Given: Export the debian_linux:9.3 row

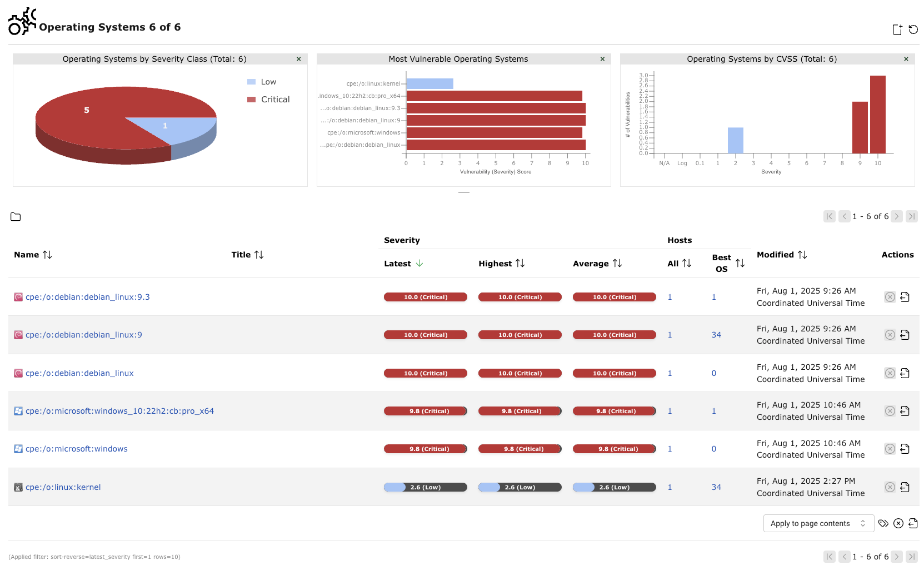Looking at the screenshot, I should [x=905, y=297].
